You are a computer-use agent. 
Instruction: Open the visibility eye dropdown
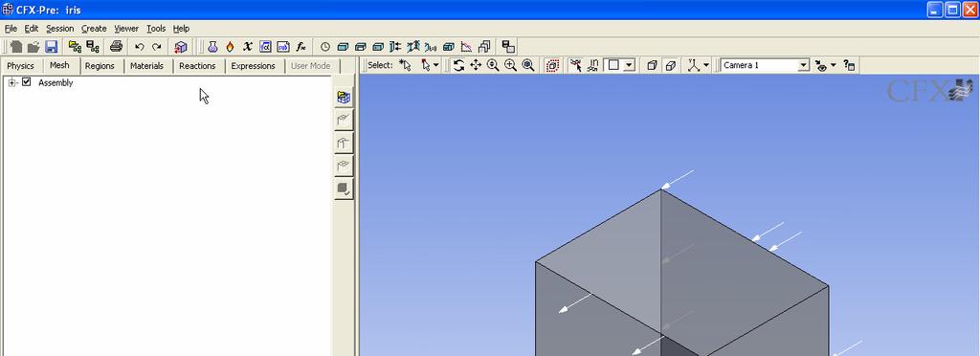coord(834,65)
